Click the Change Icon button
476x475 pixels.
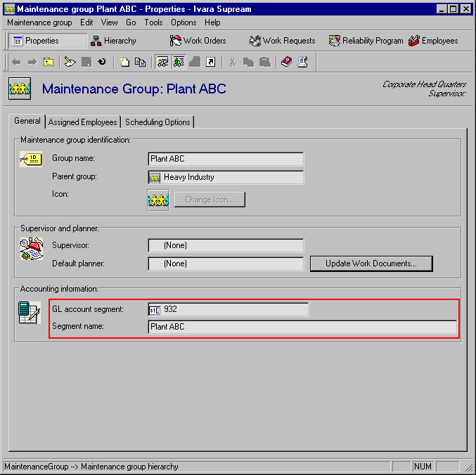click(210, 200)
